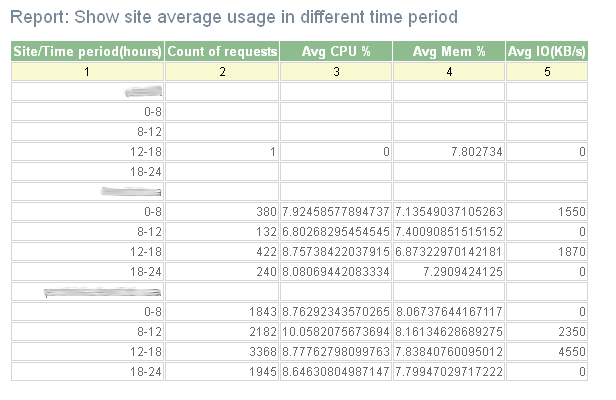The image size is (616, 400).
Task: Click request count 1843
Action: pos(263,312)
